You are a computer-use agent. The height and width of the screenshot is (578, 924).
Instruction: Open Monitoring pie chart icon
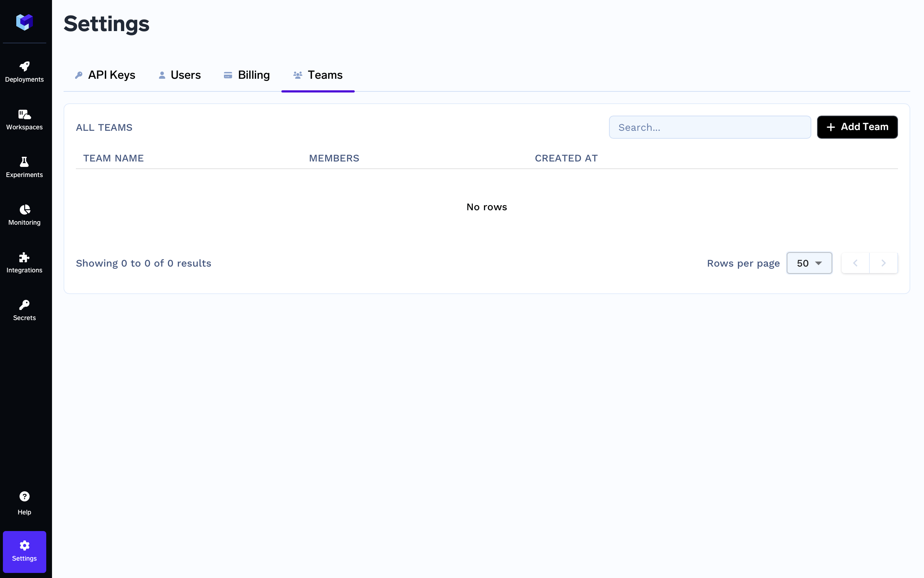point(25,210)
